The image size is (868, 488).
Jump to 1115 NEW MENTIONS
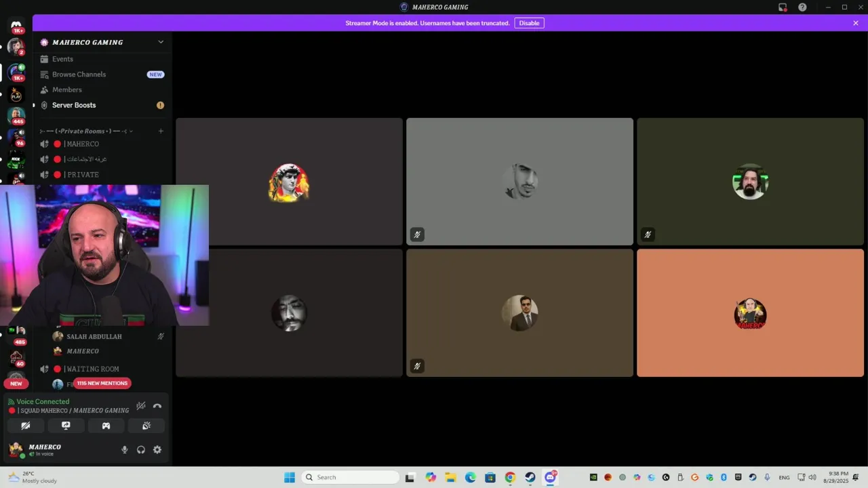click(x=102, y=383)
